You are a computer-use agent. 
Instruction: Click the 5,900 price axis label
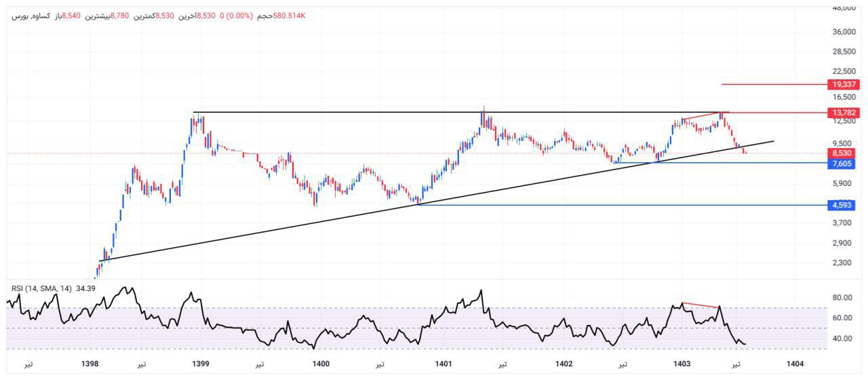843,183
